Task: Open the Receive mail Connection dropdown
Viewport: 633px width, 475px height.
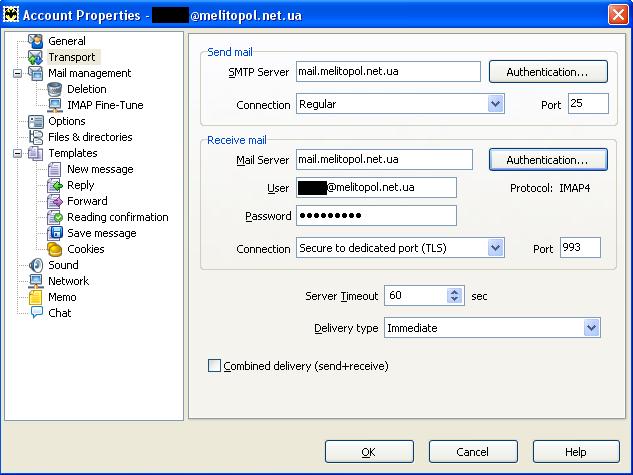Action: pyautogui.click(x=495, y=248)
